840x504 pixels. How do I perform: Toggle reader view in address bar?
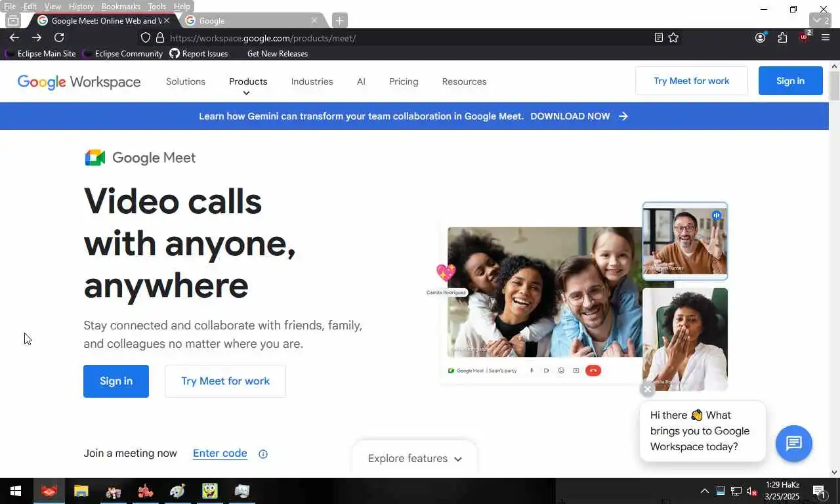(x=659, y=38)
